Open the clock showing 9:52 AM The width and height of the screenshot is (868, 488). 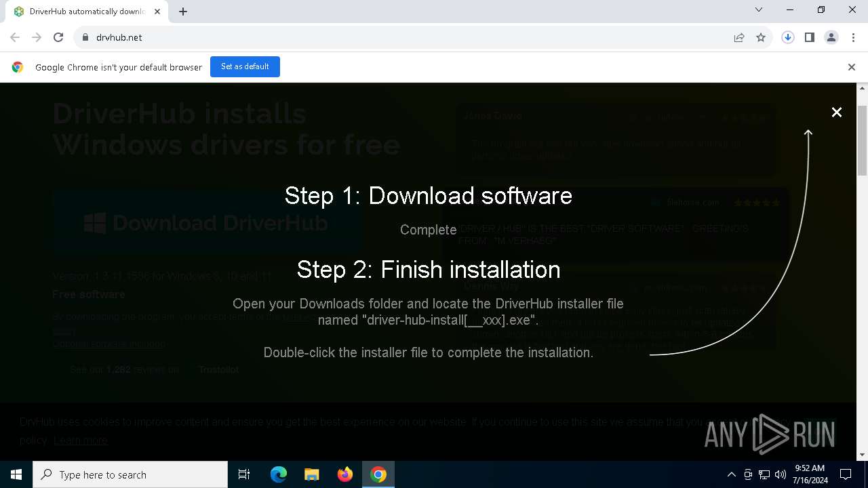[x=810, y=474]
